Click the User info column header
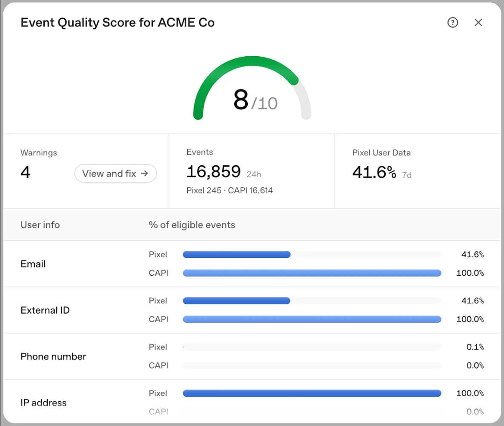This screenshot has width=504, height=426. click(x=40, y=225)
